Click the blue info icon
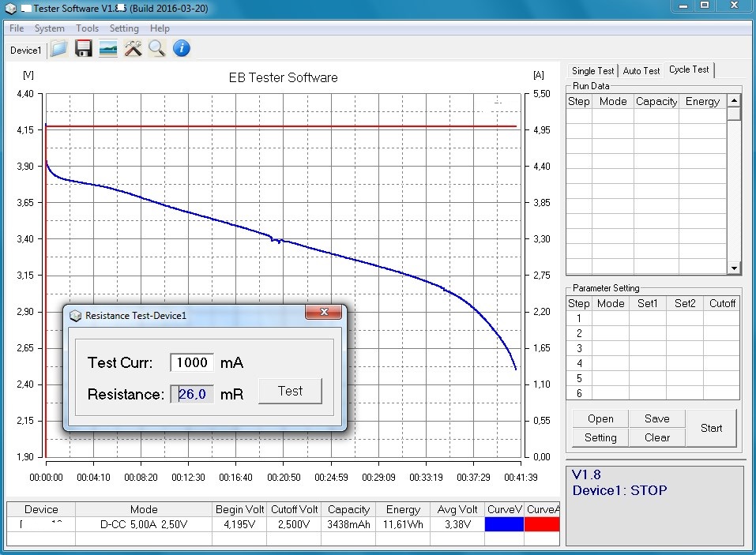 tap(182, 49)
